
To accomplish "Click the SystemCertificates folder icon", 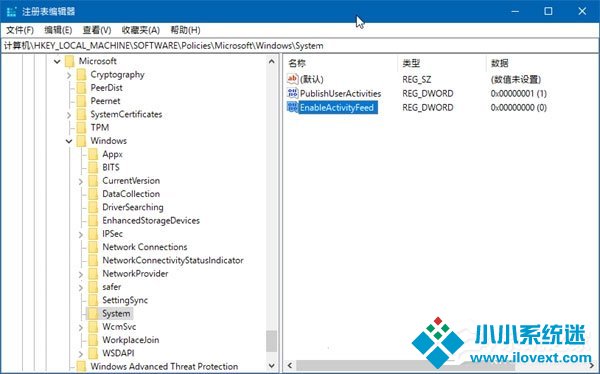I will 81,114.
